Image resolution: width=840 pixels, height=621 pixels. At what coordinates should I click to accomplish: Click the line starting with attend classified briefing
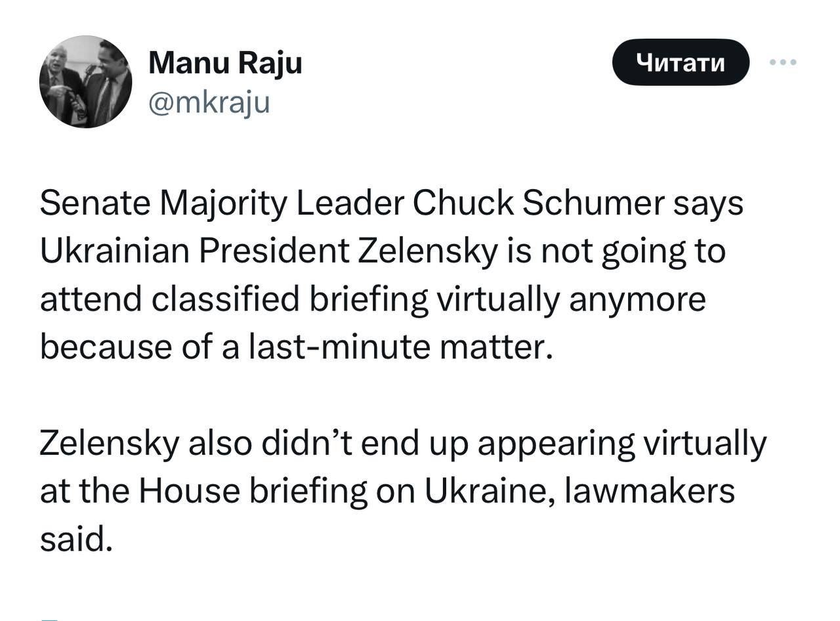point(372,299)
